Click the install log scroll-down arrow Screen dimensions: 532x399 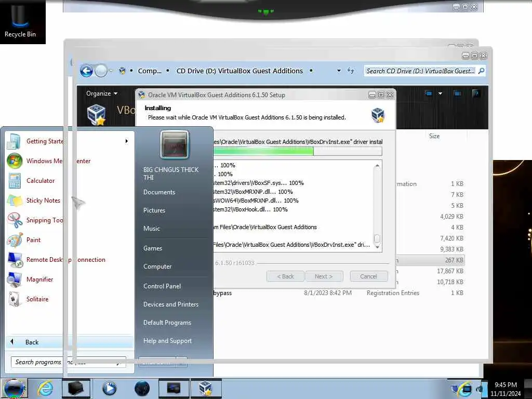tap(377, 247)
